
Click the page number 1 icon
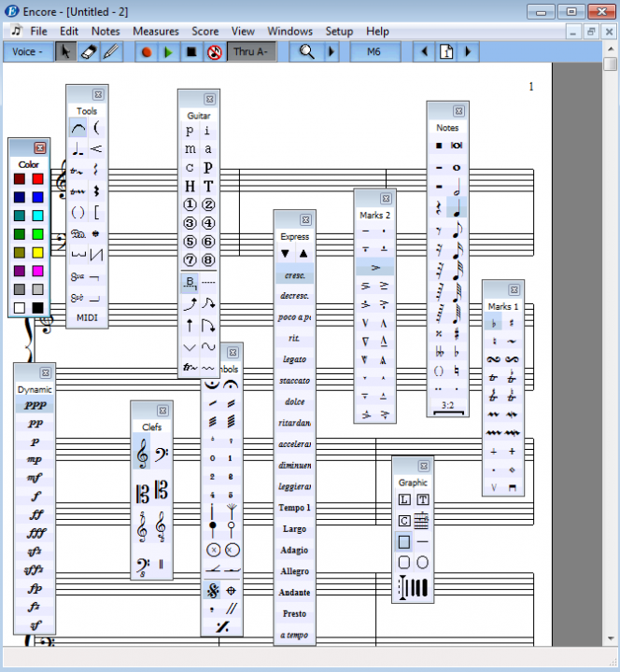click(446, 52)
